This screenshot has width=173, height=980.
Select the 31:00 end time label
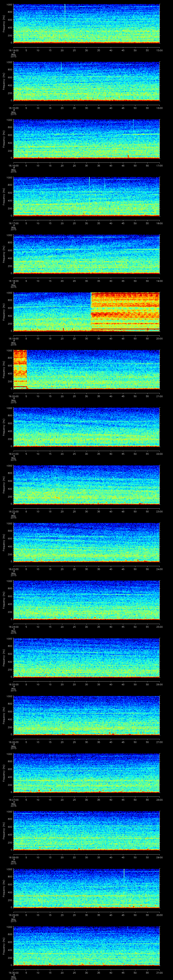point(160,972)
